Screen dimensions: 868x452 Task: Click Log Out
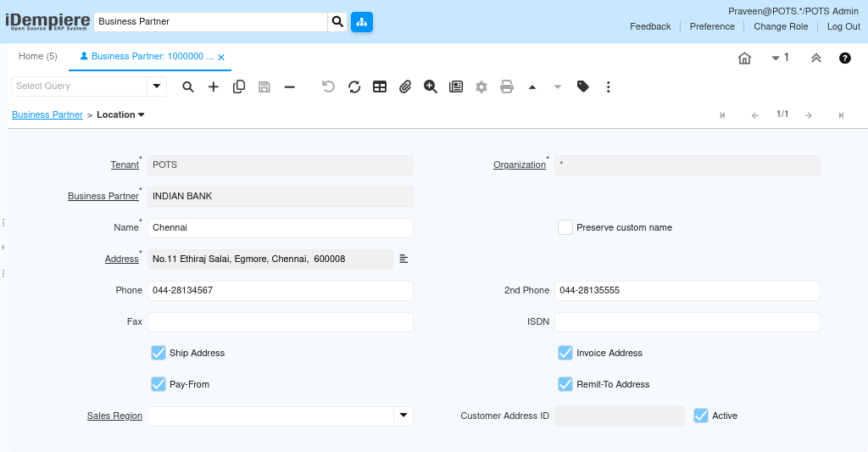843,26
